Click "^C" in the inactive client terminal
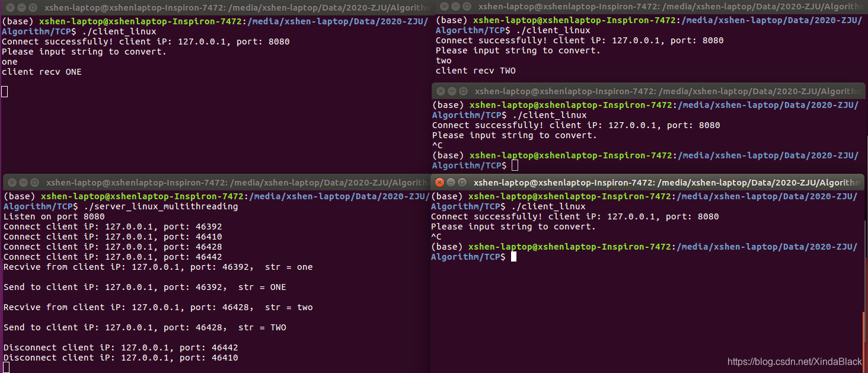This screenshot has width=868, height=373. pos(438,145)
